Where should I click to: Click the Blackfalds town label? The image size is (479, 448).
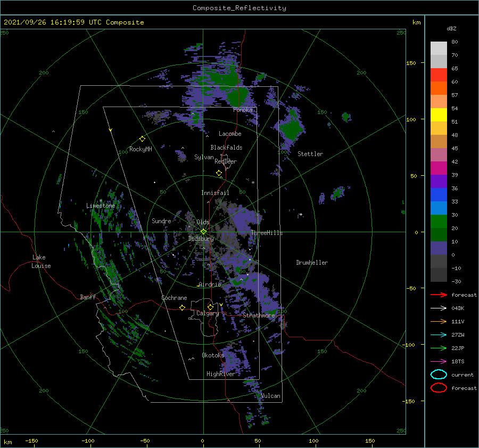click(x=226, y=148)
